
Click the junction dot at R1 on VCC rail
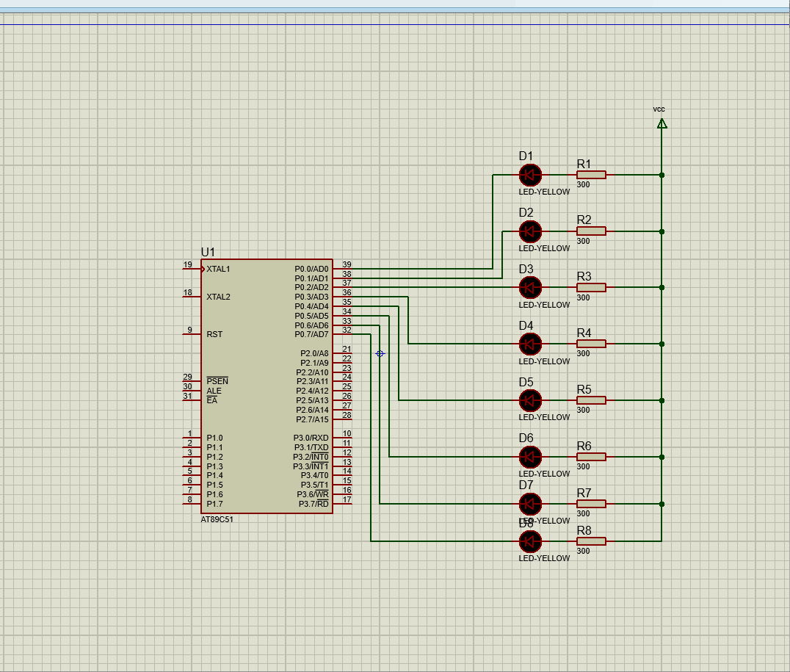click(x=662, y=176)
